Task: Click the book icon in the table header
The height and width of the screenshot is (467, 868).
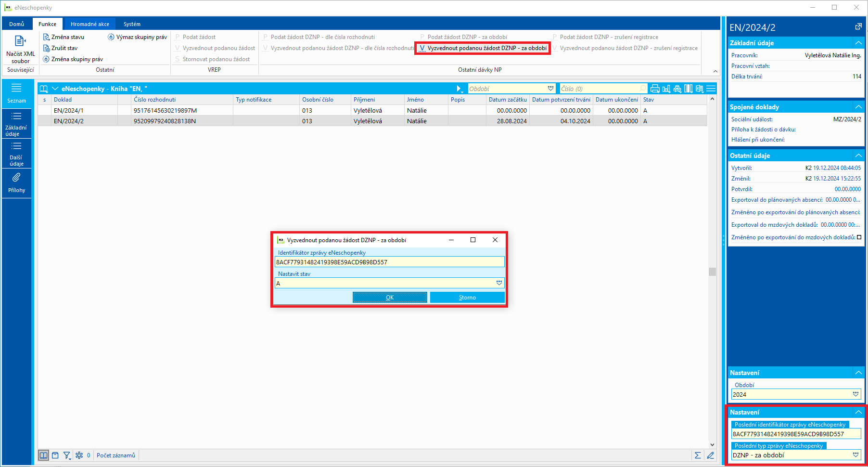Action: pyautogui.click(x=44, y=89)
